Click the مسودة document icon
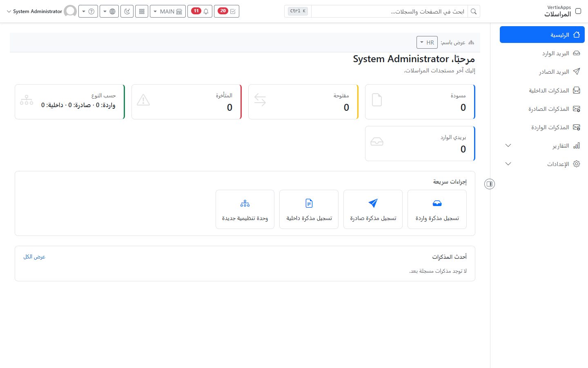The width and height of the screenshot is (588, 368). pyautogui.click(x=377, y=100)
